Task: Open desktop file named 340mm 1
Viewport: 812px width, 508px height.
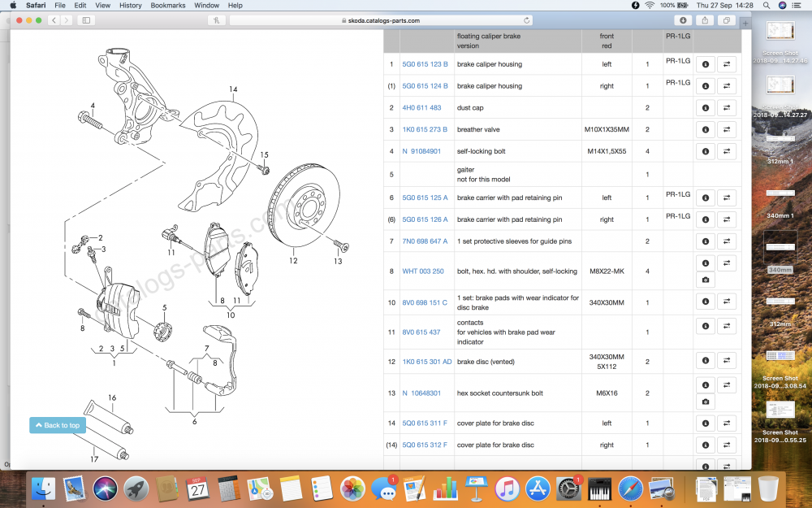Action: click(780, 203)
